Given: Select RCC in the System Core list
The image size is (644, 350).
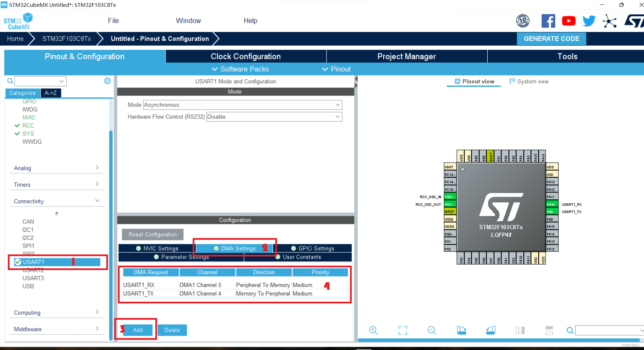Looking at the screenshot, I should click(x=28, y=126).
